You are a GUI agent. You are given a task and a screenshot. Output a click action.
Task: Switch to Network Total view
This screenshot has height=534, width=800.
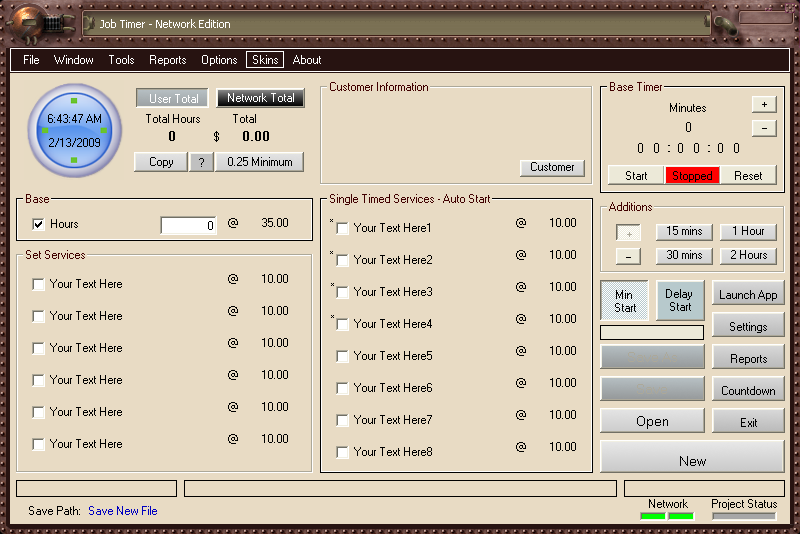[261, 98]
